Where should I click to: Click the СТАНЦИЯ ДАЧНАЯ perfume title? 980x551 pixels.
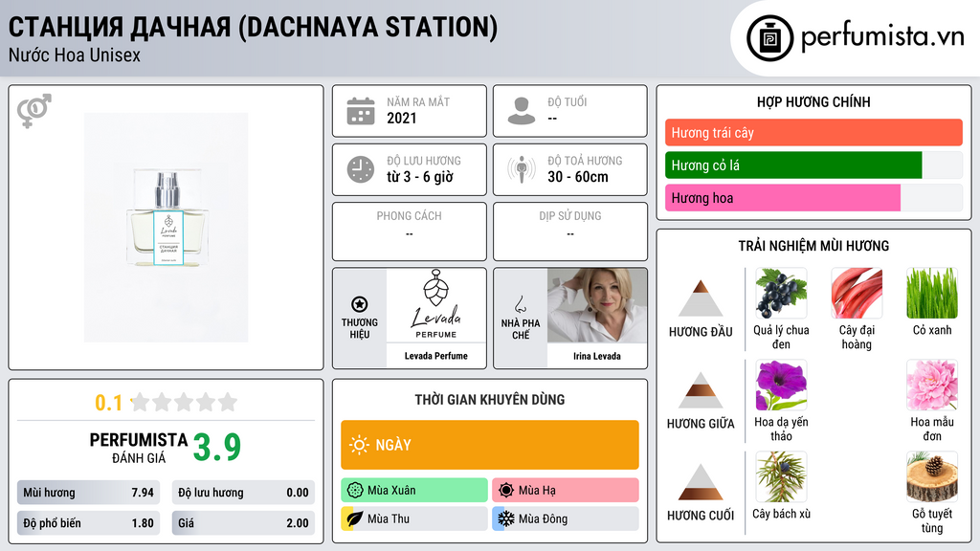pyautogui.click(x=253, y=27)
